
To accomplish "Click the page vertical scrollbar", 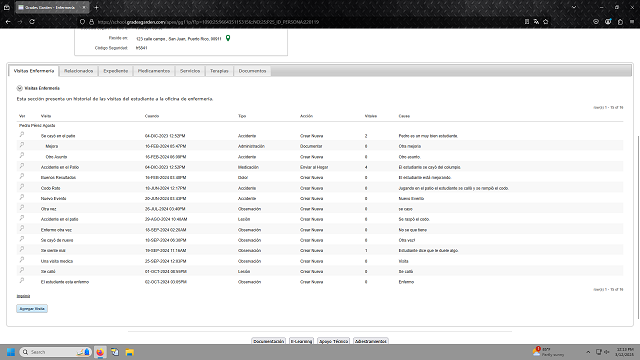I will 637,227.
